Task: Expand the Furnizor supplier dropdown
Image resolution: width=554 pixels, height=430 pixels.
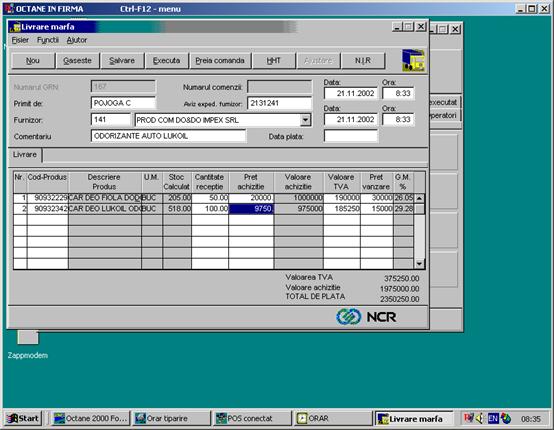Action: (x=305, y=120)
